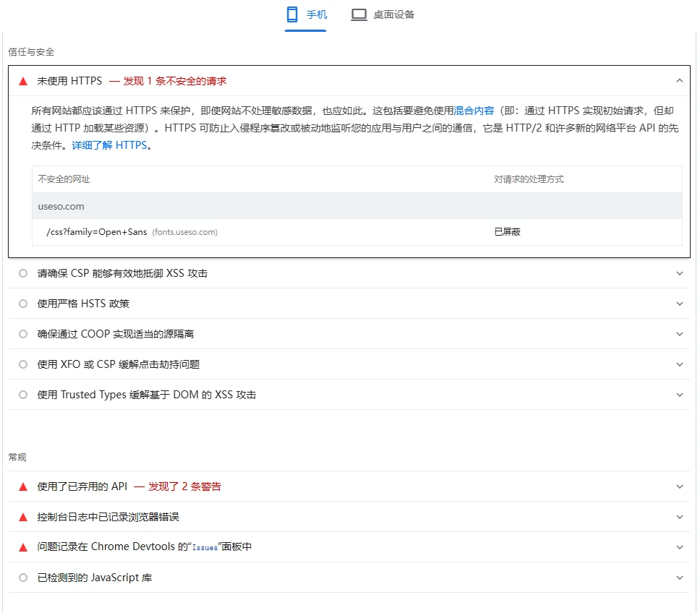This screenshot has height=613, width=700.
Task: Click grey circle icon beside 已检测到的 JavaScript 库
Action: (23, 578)
